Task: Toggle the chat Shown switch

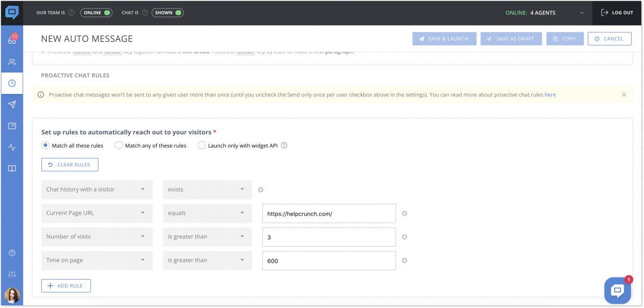Action: 167,12
